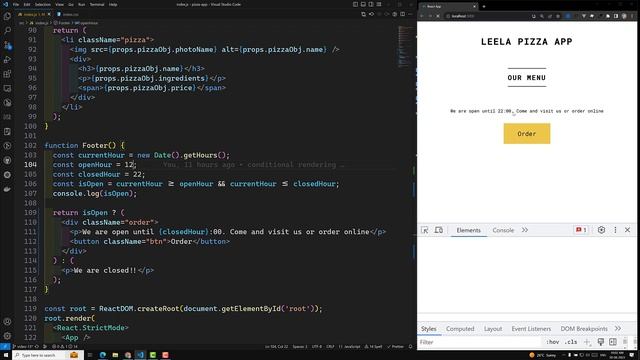This screenshot has width=640, height=360.
Task: Click errors and warnings count in status bar
Action: point(64,347)
